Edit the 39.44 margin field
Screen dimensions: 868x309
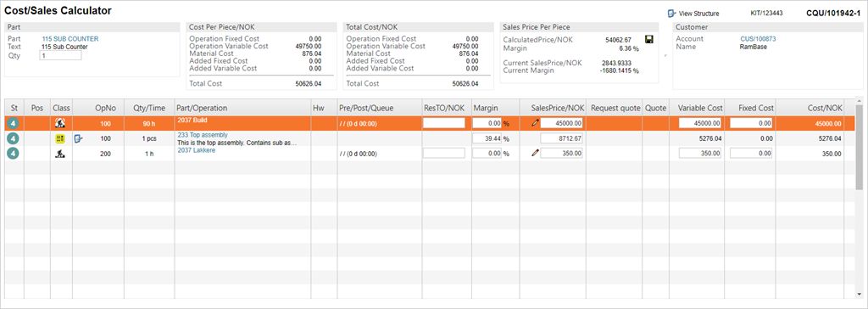pos(487,138)
